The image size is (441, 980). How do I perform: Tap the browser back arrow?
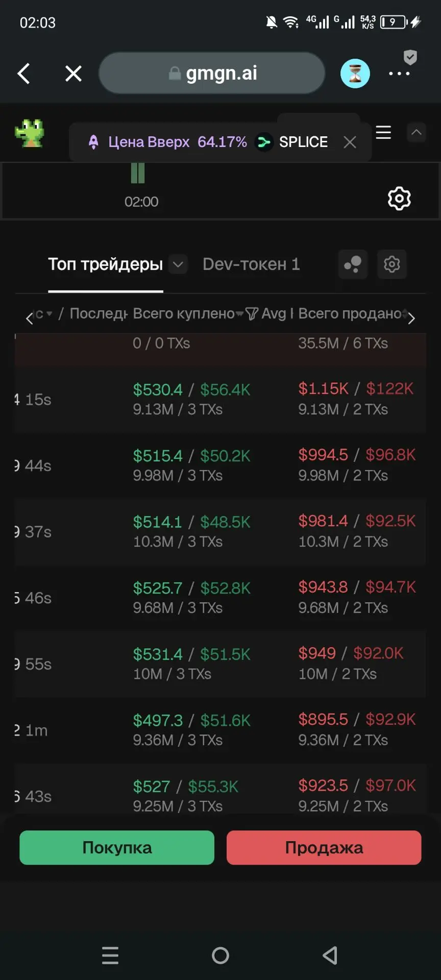click(23, 73)
